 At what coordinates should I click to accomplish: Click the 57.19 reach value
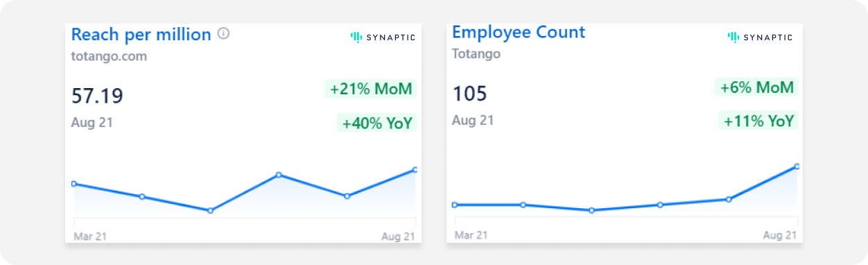[x=97, y=95]
